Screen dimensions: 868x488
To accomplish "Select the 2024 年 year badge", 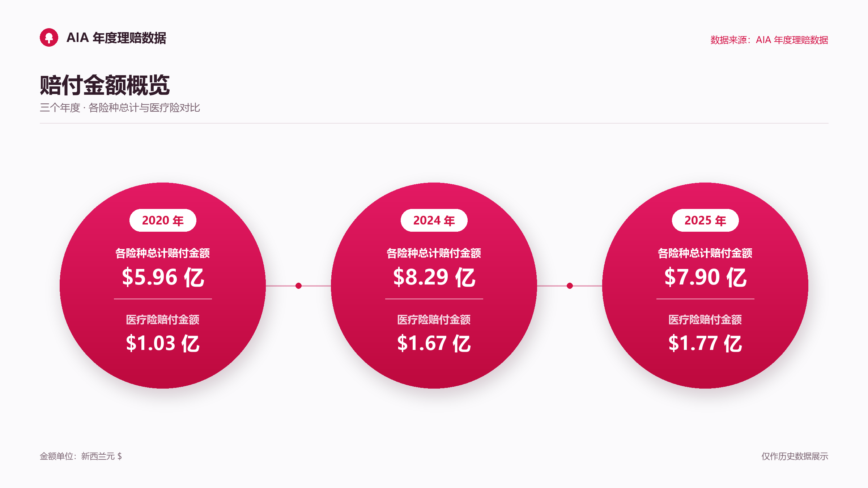I will tap(434, 220).
